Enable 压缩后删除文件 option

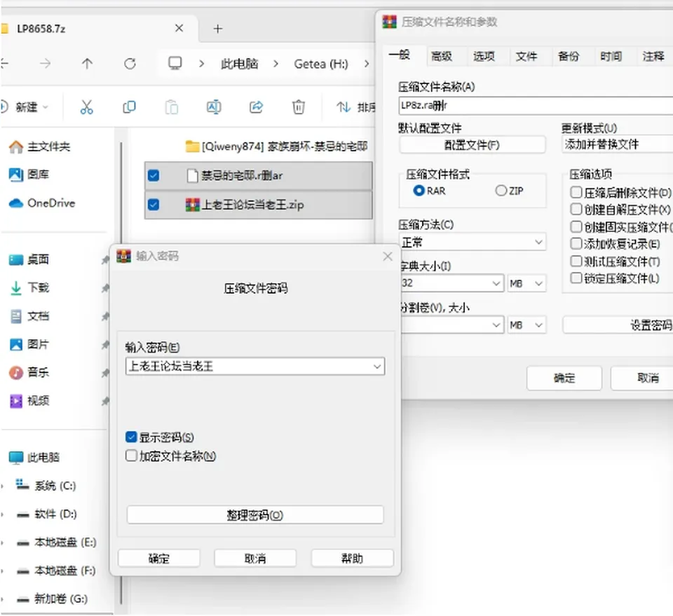[576, 192]
